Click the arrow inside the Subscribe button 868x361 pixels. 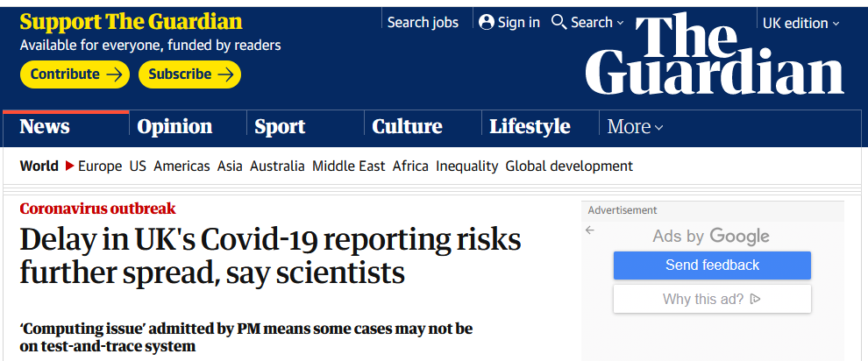point(225,74)
